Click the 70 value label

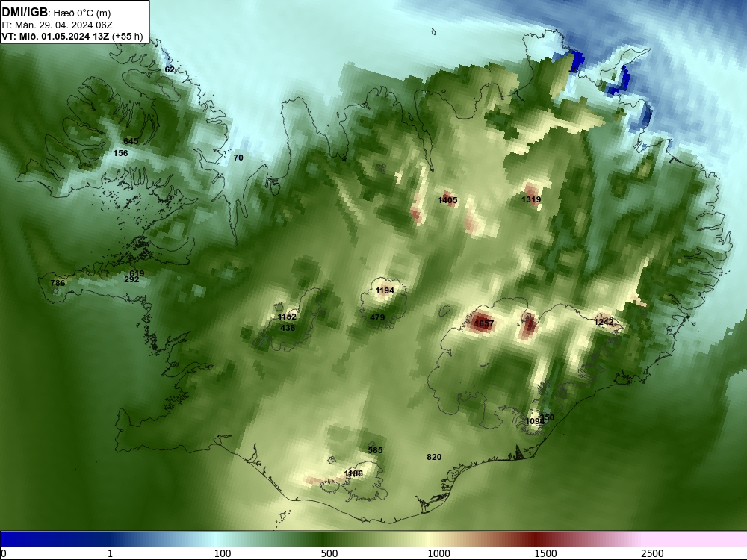point(238,158)
